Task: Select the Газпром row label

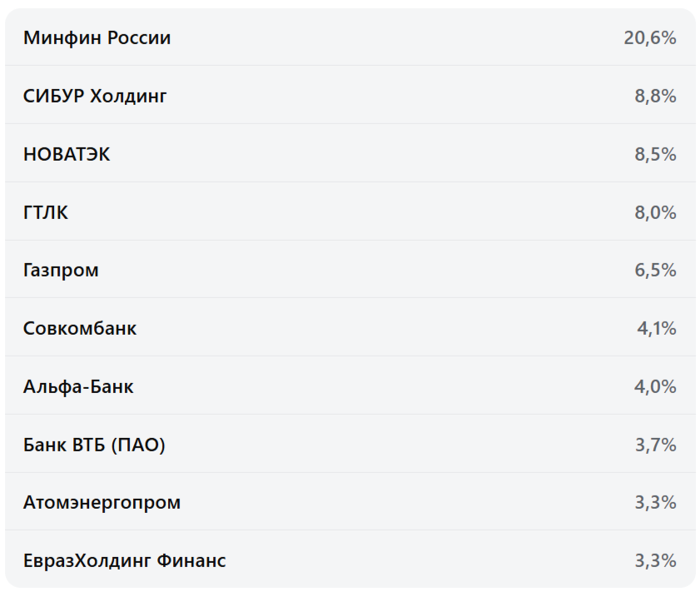Action: pyautogui.click(x=61, y=271)
